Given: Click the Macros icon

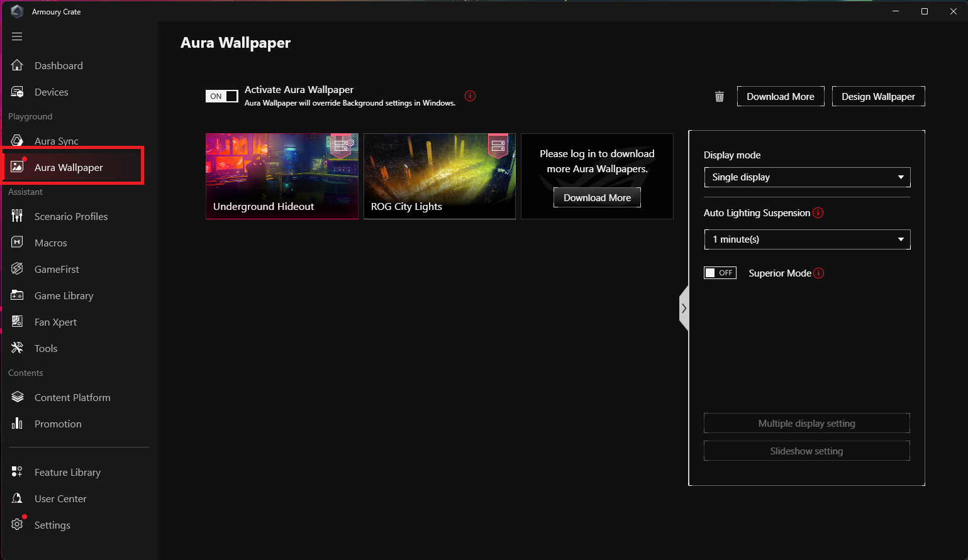Looking at the screenshot, I should click(x=17, y=243).
